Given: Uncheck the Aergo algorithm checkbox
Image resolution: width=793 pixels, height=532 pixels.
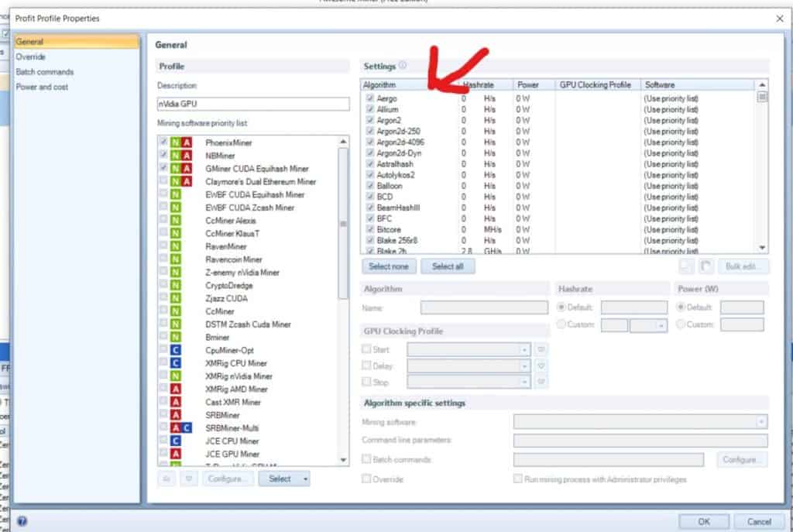Looking at the screenshot, I should point(370,98).
